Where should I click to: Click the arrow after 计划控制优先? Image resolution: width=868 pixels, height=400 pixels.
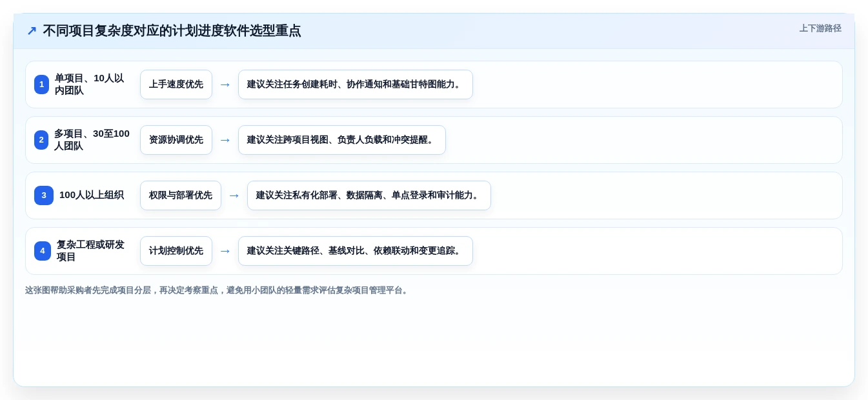[225, 251]
